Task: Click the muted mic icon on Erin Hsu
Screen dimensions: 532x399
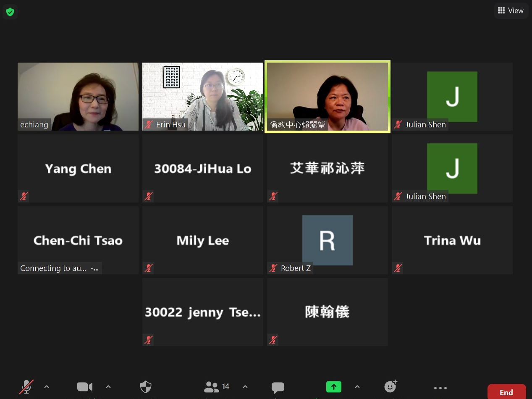Action: pos(148,125)
